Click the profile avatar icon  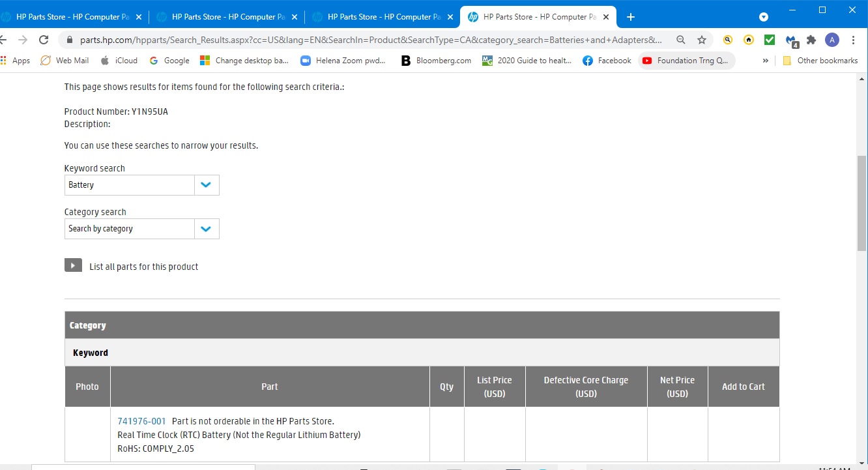point(832,40)
